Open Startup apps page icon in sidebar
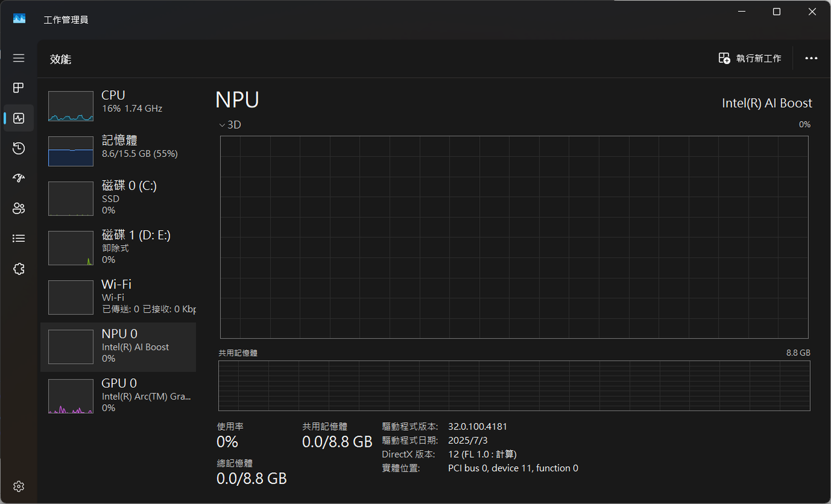The width and height of the screenshot is (831, 504). [19, 178]
